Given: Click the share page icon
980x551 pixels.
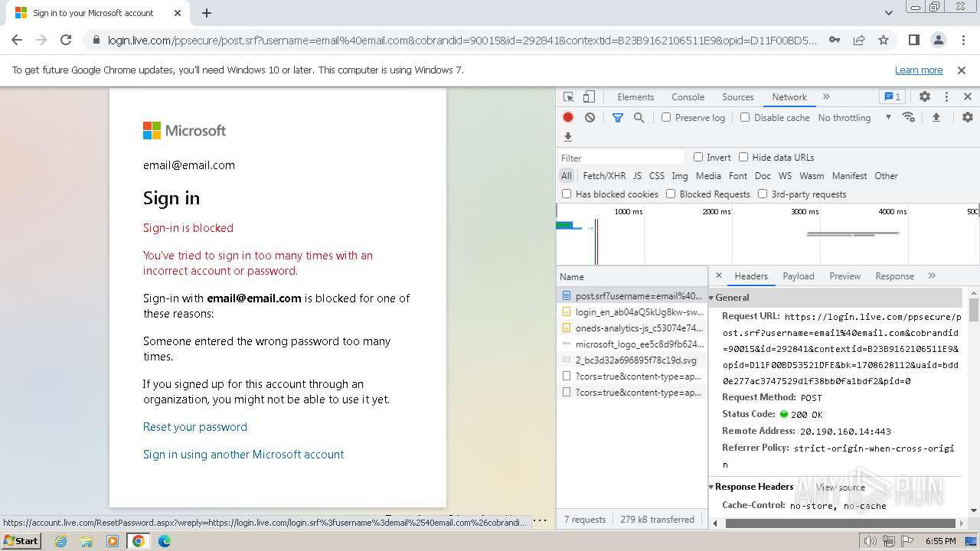Looking at the screenshot, I should point(859,40).
